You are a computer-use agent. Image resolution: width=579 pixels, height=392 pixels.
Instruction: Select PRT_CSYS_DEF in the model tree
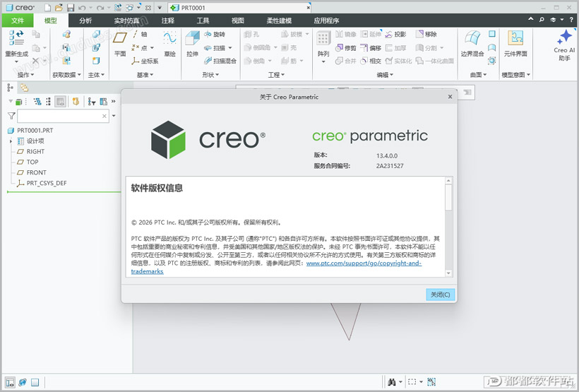(x=42, y=183)
